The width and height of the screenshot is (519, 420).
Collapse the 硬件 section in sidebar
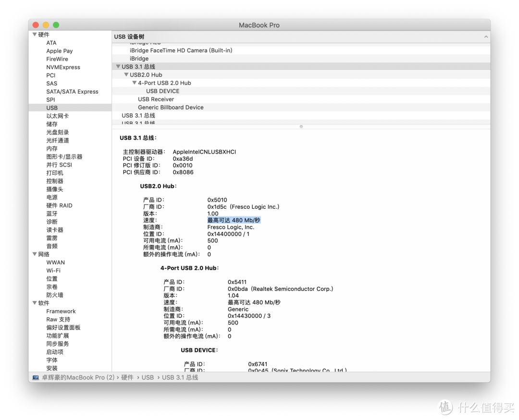[x=35, y=35]
